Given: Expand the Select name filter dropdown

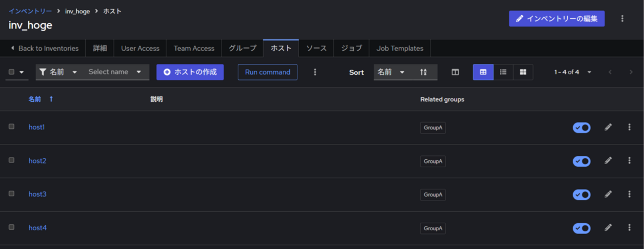Looking at the screenshot, I should 115,72.
